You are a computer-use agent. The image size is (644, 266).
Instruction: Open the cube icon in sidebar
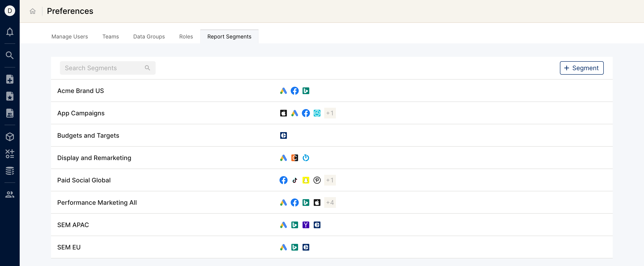[10, 137]
